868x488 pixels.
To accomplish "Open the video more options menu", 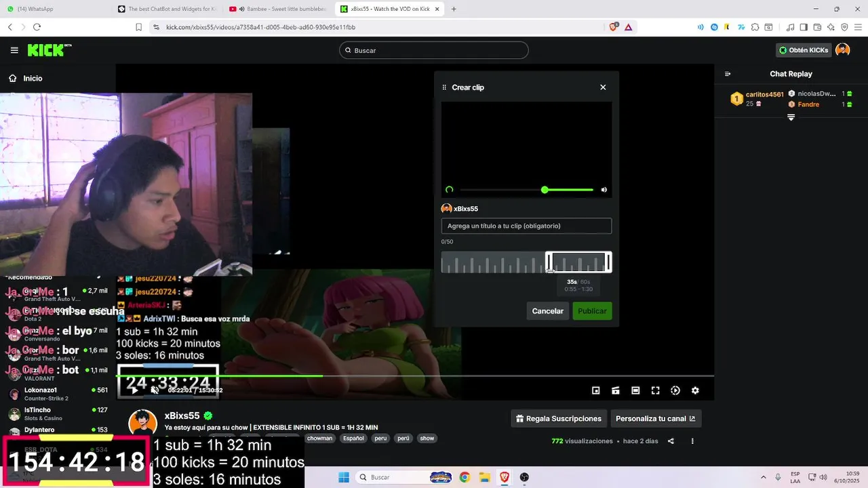I will tap(692, 441).
